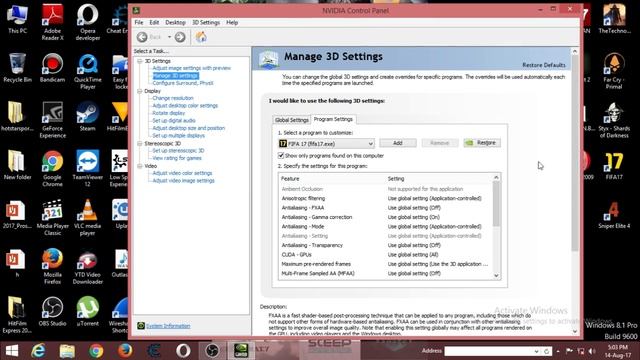
Task: Select Adjust video image settings
Action: tap(183, 181)
